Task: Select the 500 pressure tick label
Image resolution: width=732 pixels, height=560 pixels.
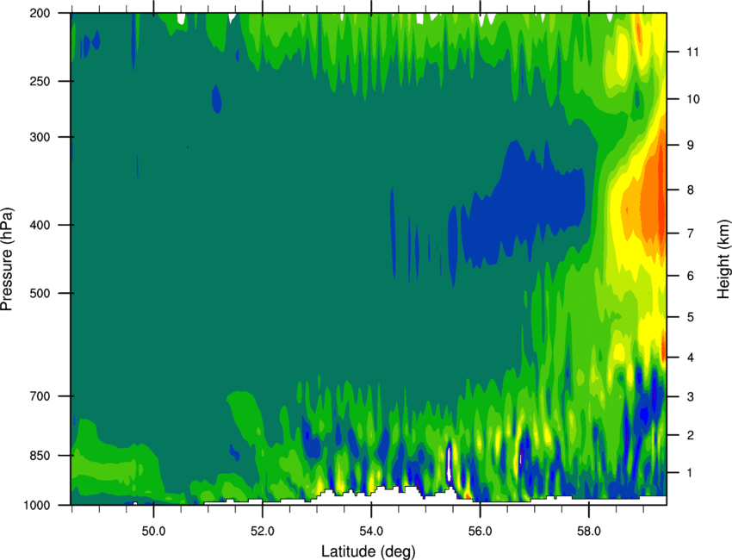Action: point(40,293)
